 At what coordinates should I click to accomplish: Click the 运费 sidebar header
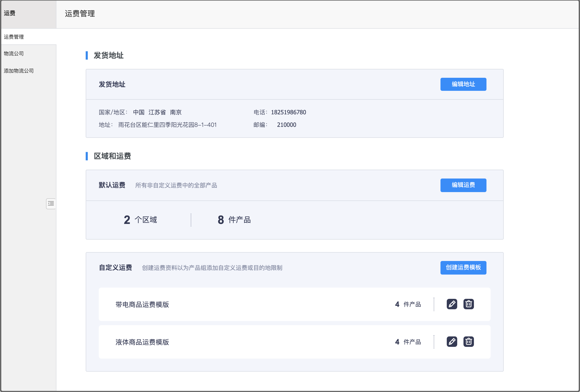coord(10,13)
